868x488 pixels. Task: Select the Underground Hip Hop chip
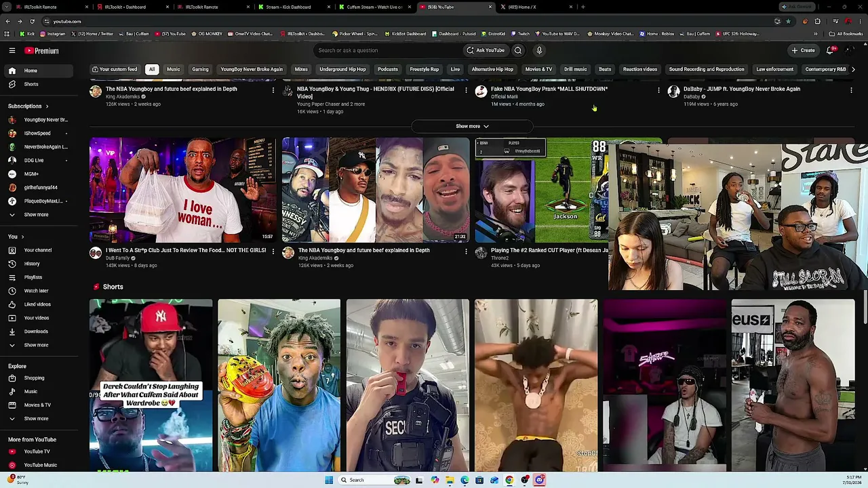342,69
